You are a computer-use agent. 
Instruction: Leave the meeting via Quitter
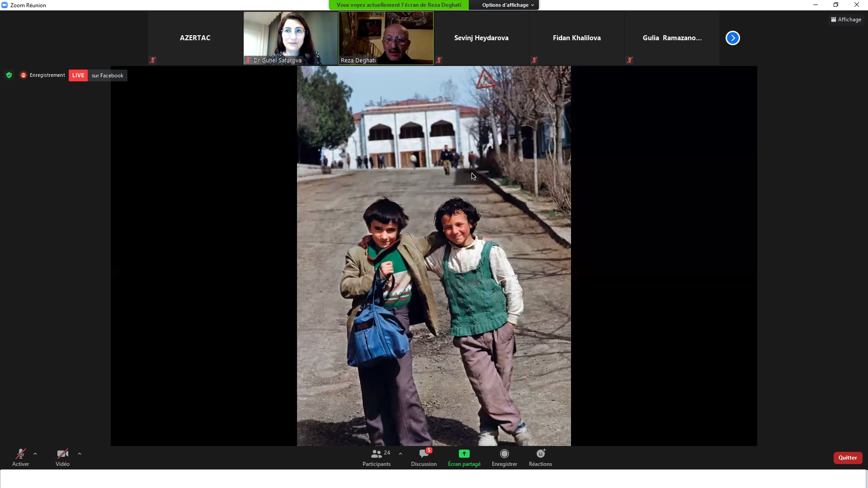tap(848, 458)
